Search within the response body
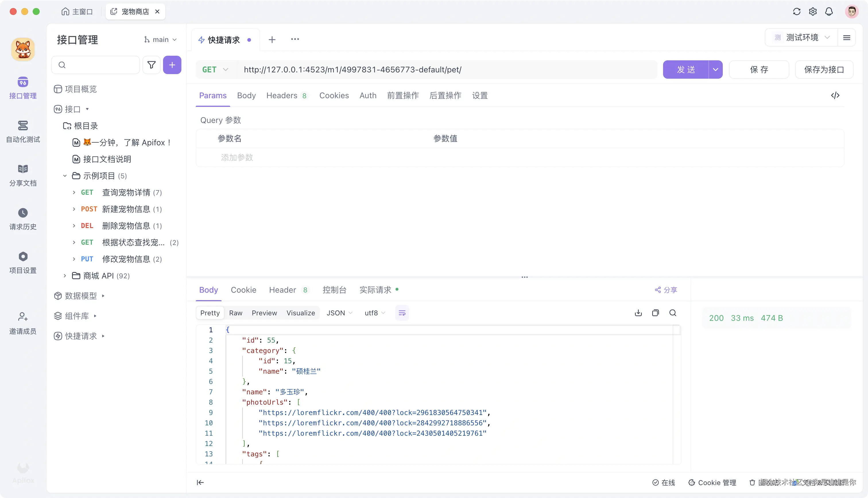 tap(673, 313)
